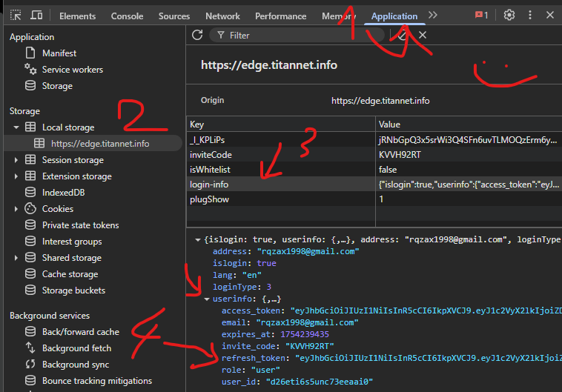Select https://edge.titannet.info under Local storage
This screenshot has height=392, width=562.
[x=100, y=144]
